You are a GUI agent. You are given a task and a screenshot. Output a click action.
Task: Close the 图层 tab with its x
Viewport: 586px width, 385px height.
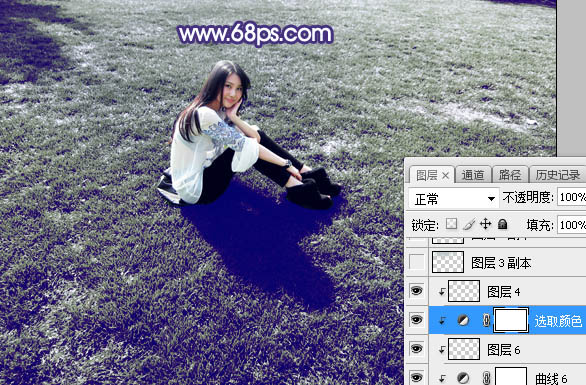click(445, 175)
